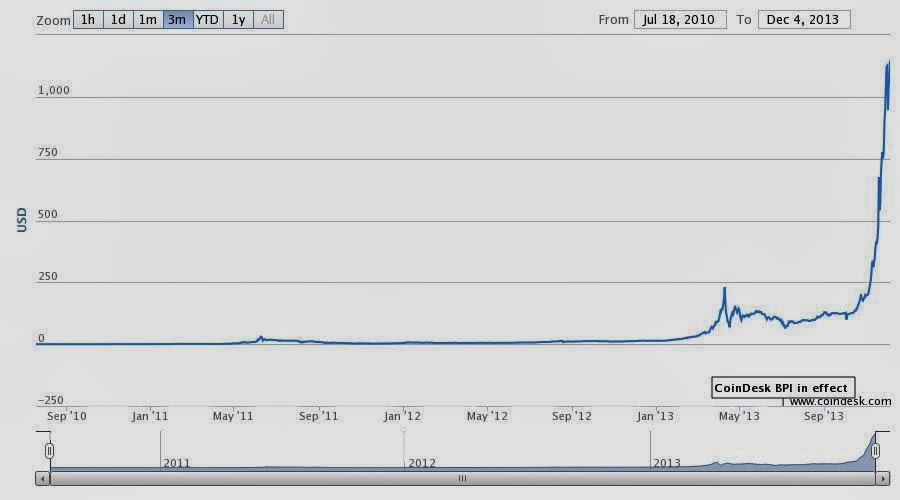Click the 2012 marker in navigator
Screen dimensions: 900x500
[x=422, y=463]
